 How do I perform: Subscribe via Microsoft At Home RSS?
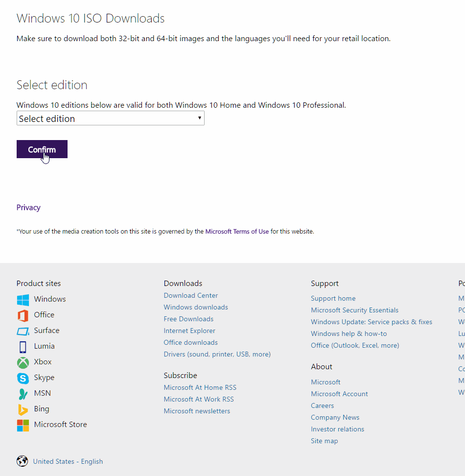point(200,387)
